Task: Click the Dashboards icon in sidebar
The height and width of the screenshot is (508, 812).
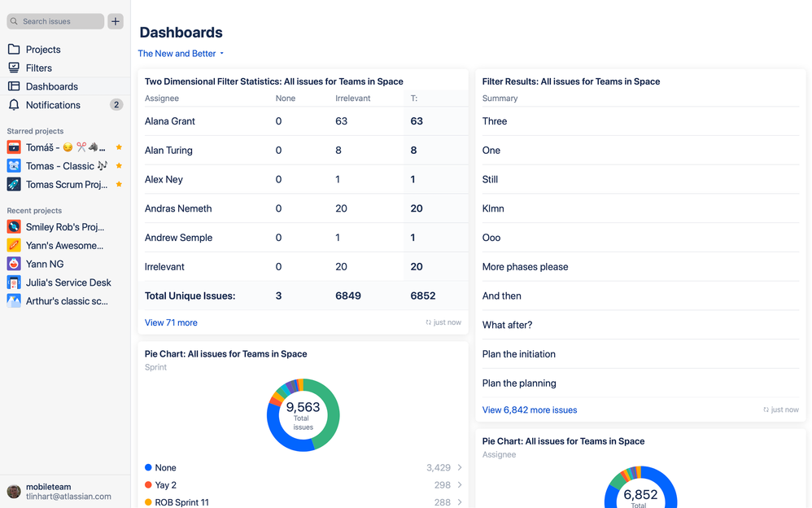Action: (14, 86)
